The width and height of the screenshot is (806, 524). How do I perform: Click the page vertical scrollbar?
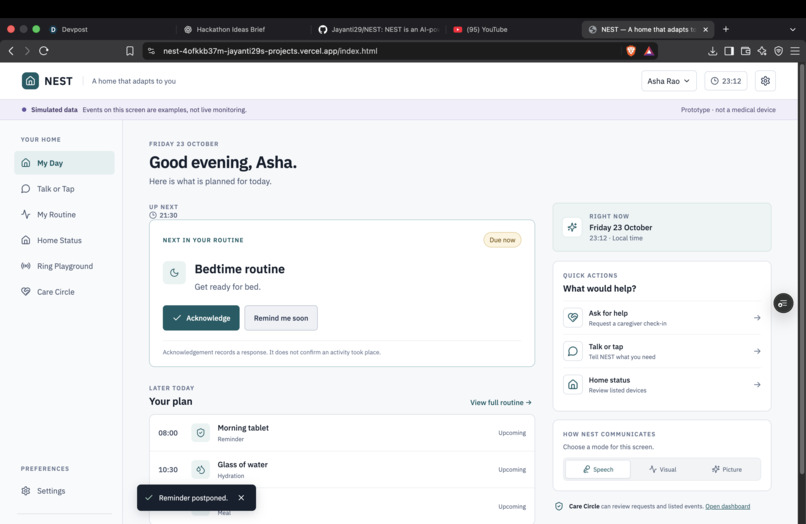802,267
